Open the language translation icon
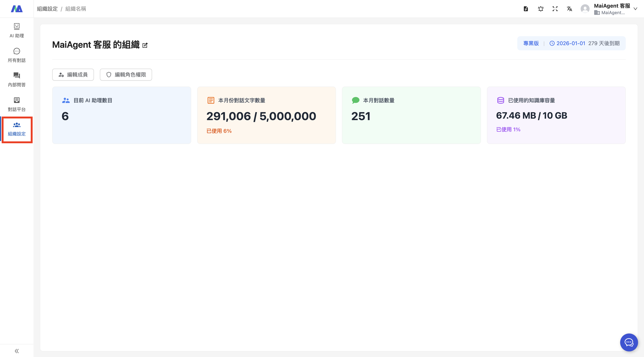The height and width of the screenshot is (357, 644). 569,9
